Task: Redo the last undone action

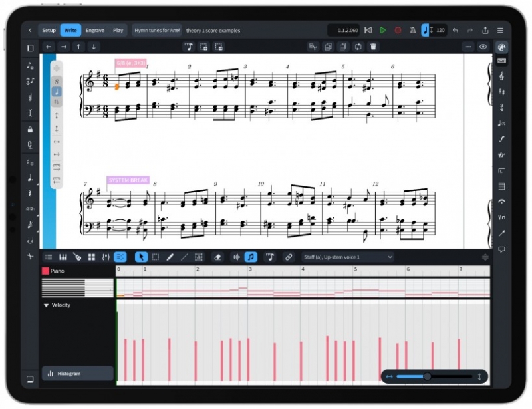Action: pos(470,30)
